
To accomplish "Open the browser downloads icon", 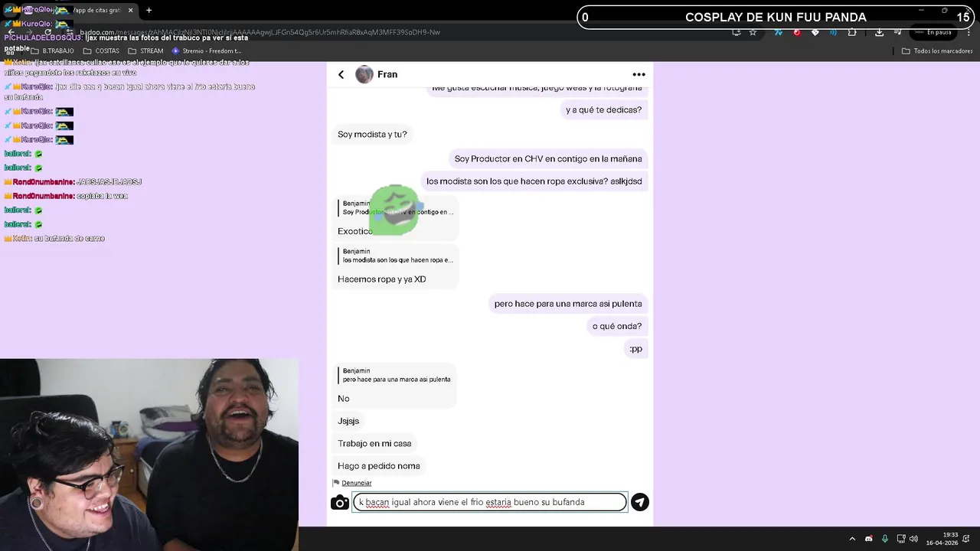I will tap(879, 32).
